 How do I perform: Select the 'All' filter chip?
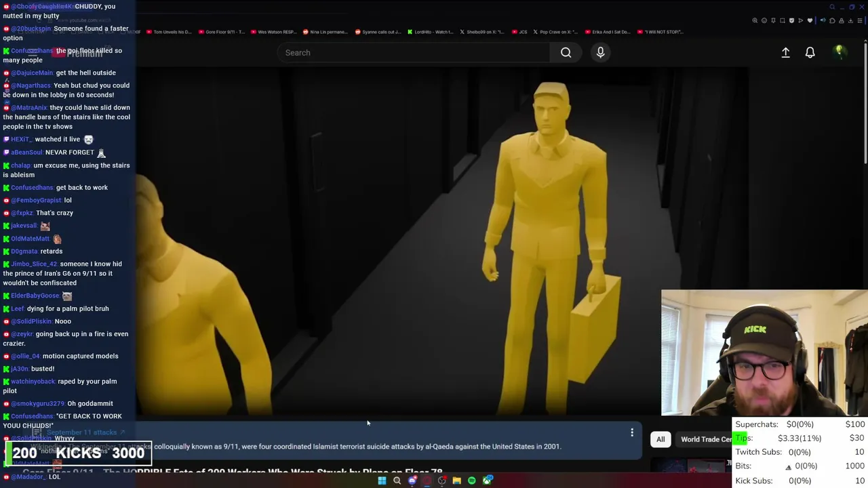[660, 439]
